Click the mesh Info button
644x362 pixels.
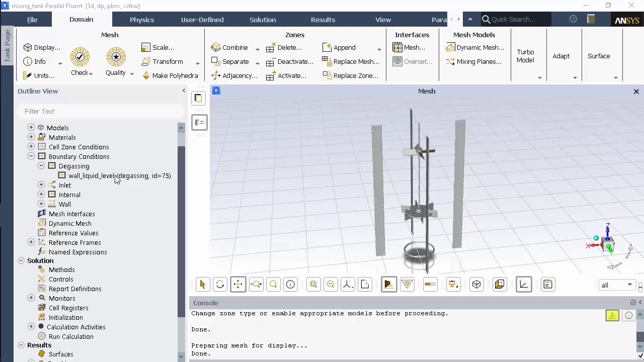tap(34, 61)
